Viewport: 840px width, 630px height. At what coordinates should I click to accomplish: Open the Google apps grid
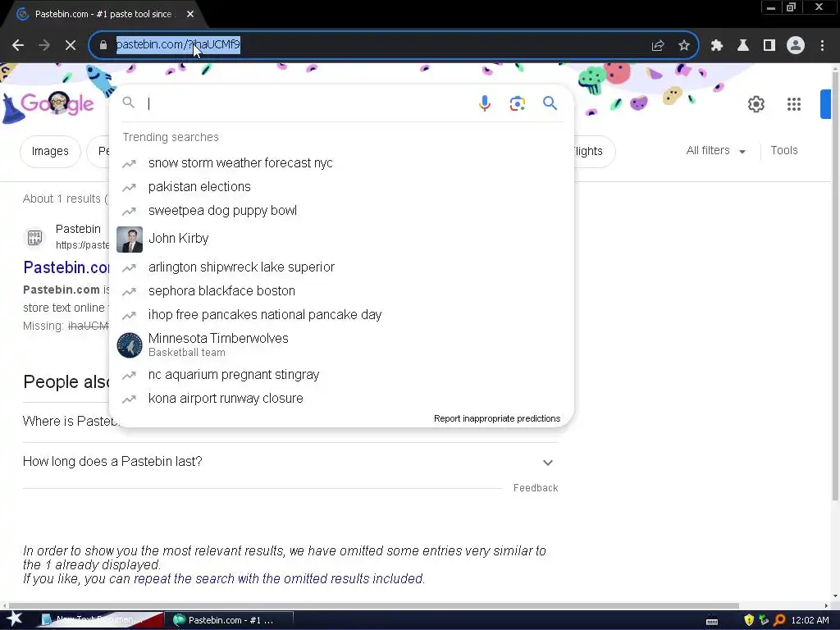point(794,104)
